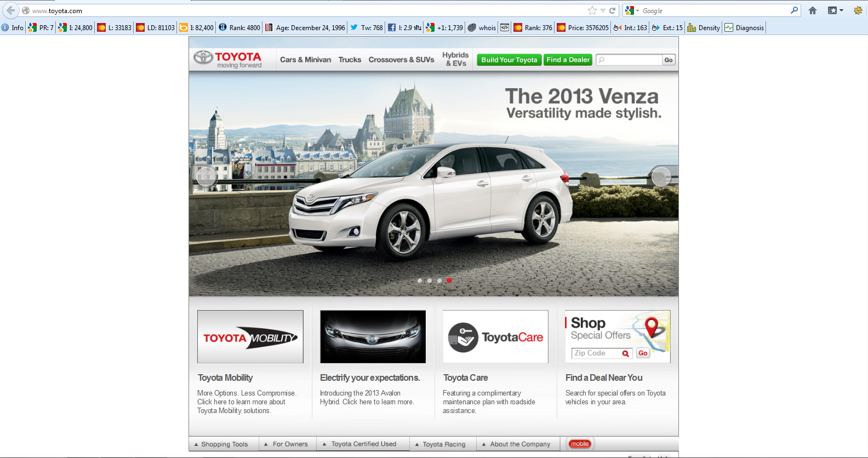Image resolution: width=868 pixels, height=458 pixels.
Task: Open the Google search engine selector dropdown
Action: point(632,10)
